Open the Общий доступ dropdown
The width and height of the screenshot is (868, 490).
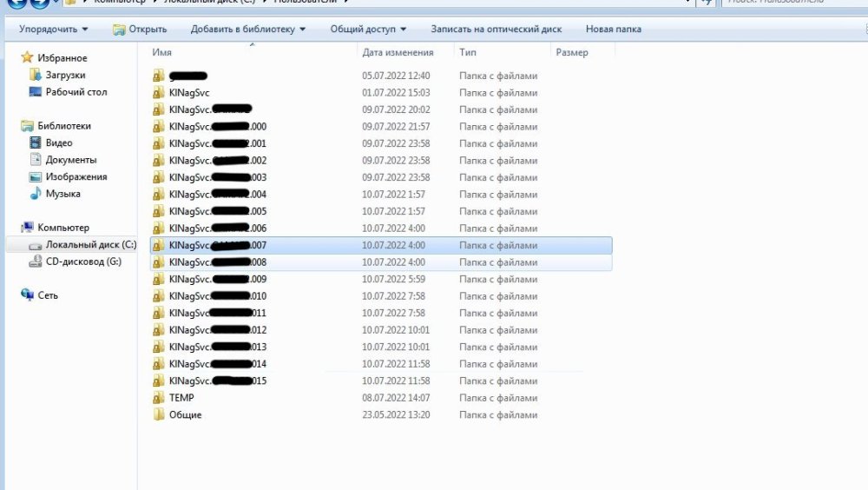coord(368,29)
